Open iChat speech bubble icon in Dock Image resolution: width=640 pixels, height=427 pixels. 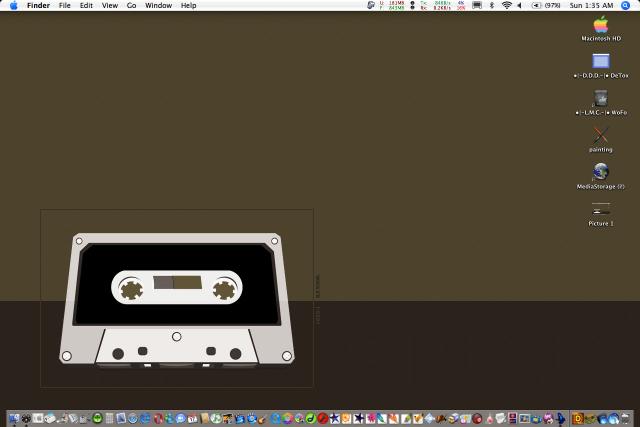click(x=180, y=418)
